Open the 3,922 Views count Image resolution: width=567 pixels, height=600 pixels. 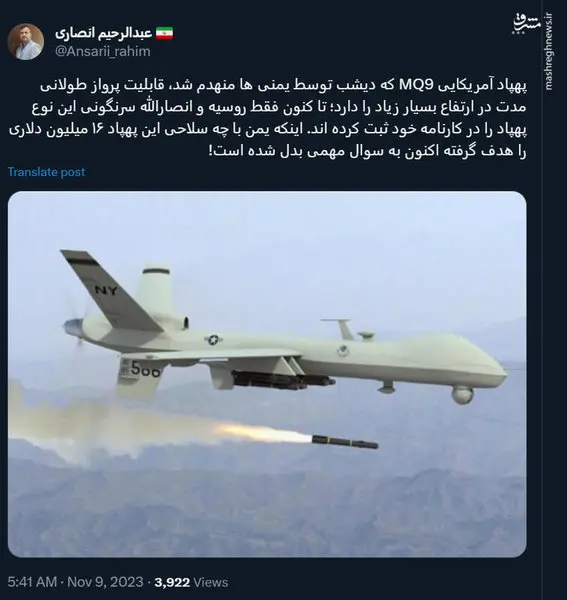191,582
